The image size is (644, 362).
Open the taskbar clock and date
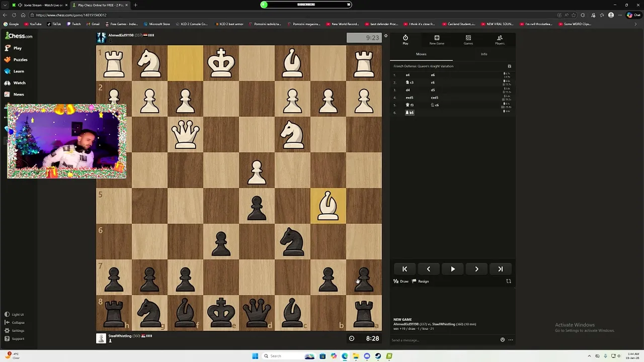pyautogui.click(x=632, y=356)
